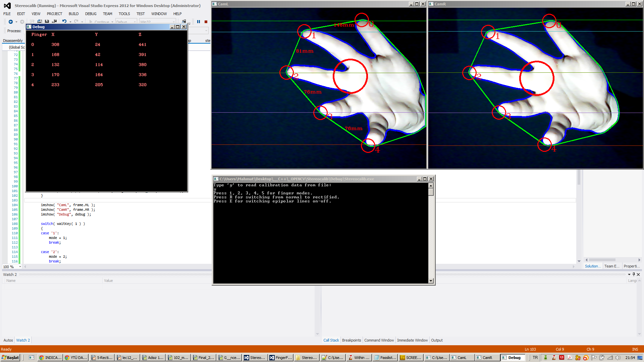Switch to the Breakpoints tab

point(351,340)
